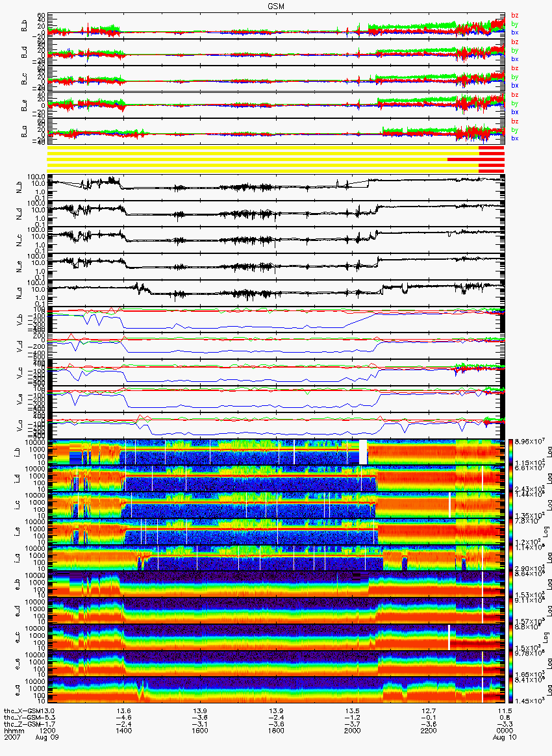
Task: Click the 1400 time tick label
Action: 123,731
